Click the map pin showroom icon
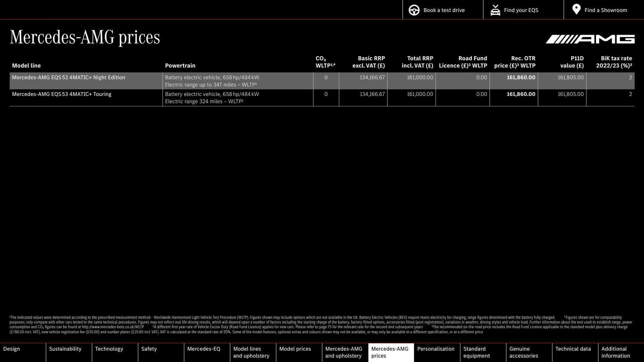The height and width of the screenshot is (362, 644). click(576, 9)
